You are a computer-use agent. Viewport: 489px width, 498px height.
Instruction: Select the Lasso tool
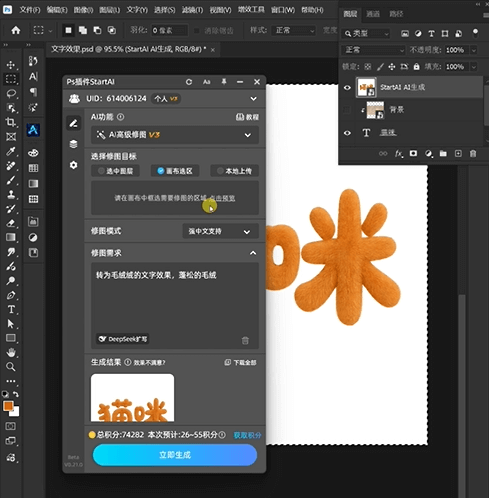(x=11, y=94)
